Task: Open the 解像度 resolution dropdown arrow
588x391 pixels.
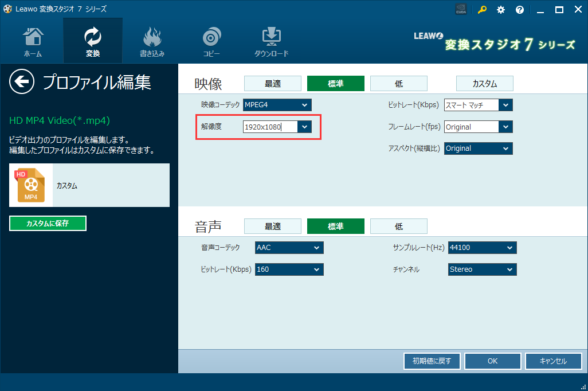Action: coord(305,127)
